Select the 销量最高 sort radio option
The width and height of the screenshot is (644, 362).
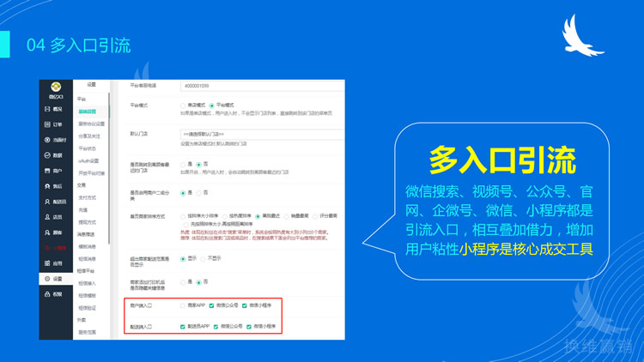click(286, 216)
